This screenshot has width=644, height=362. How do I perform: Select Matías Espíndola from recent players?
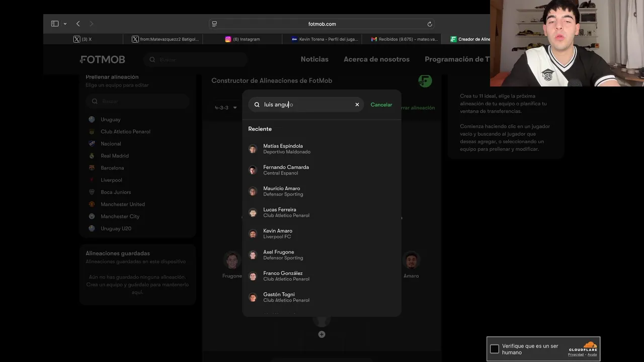tap(321, 149)
